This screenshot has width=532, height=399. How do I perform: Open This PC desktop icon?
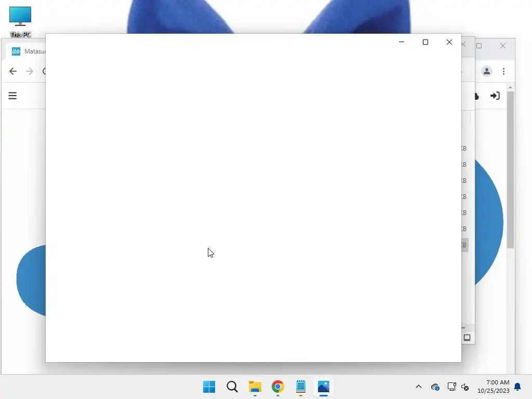click(20, 22)
